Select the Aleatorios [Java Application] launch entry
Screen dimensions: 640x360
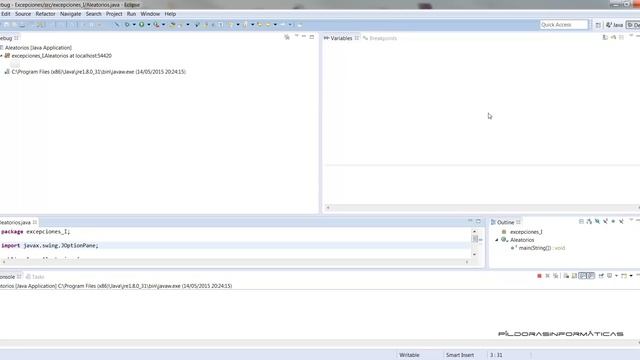38,48
